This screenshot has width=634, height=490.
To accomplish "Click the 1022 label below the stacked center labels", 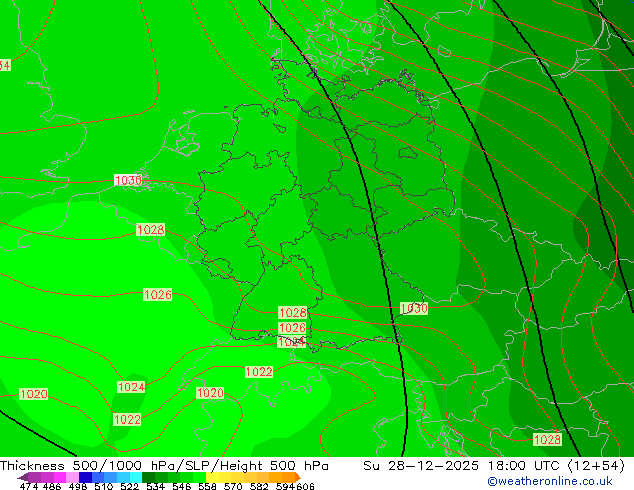I will (x=259, y=372).
